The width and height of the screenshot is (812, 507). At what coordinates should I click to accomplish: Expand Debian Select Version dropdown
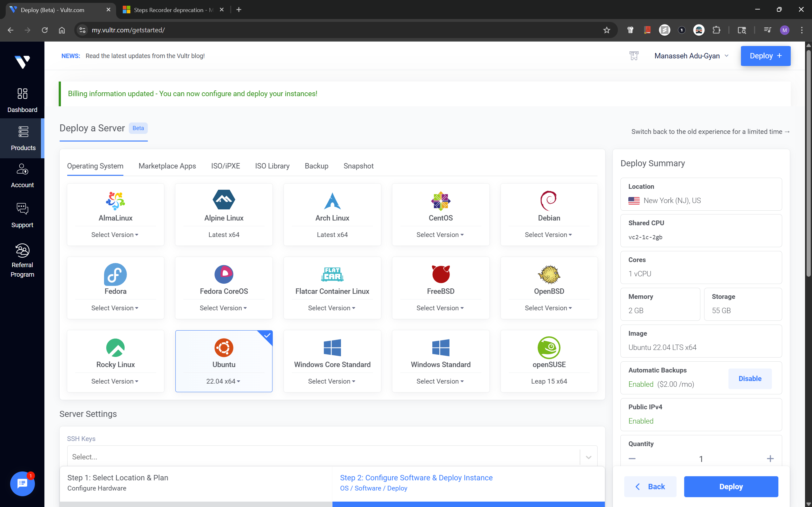coord(548,235)
